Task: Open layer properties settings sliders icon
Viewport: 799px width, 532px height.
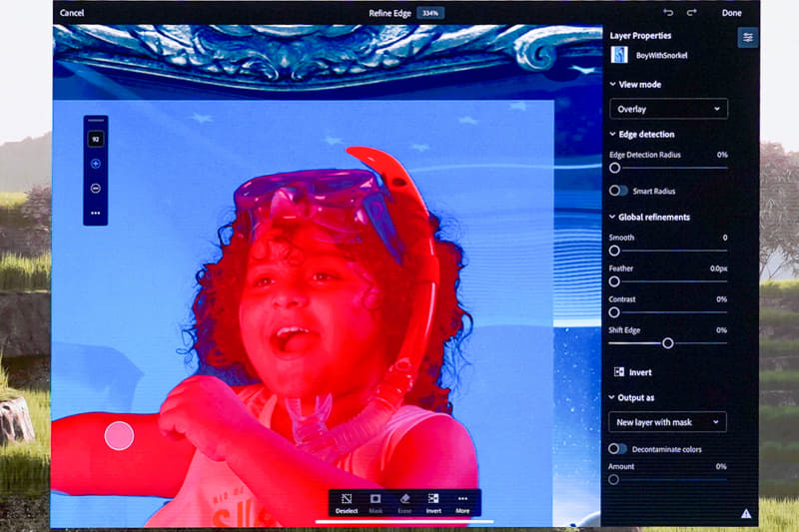Action: 747,38
